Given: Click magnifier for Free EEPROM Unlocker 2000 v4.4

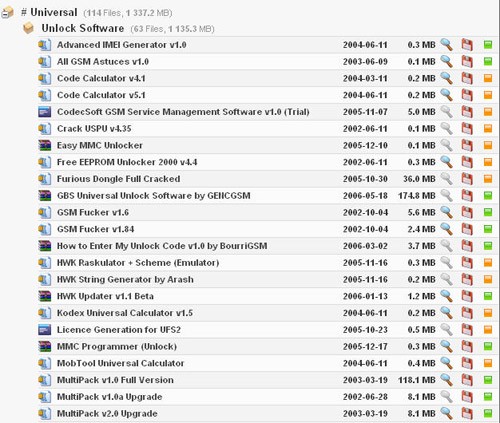Looking at the screenshot, I should click(446, 162).
